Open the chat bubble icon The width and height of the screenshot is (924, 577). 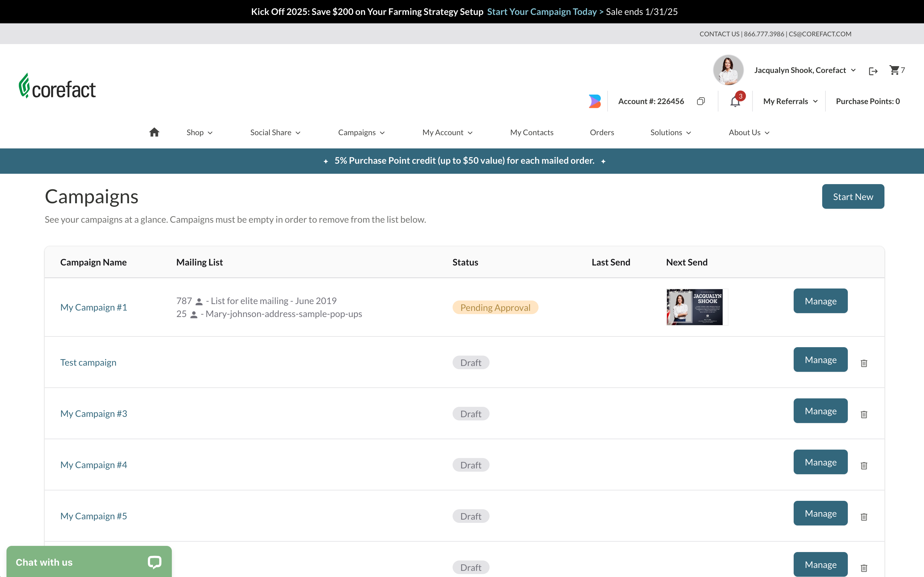pos(155,562)
